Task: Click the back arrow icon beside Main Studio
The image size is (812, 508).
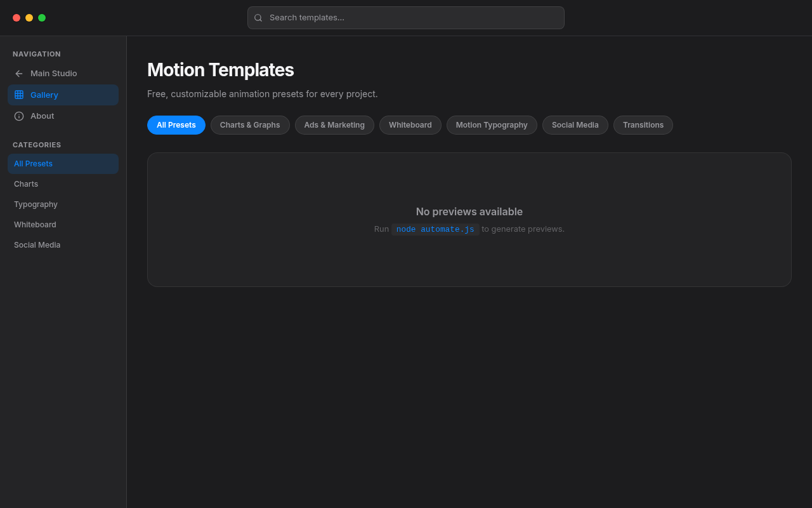Action: (x=19, y=74)
